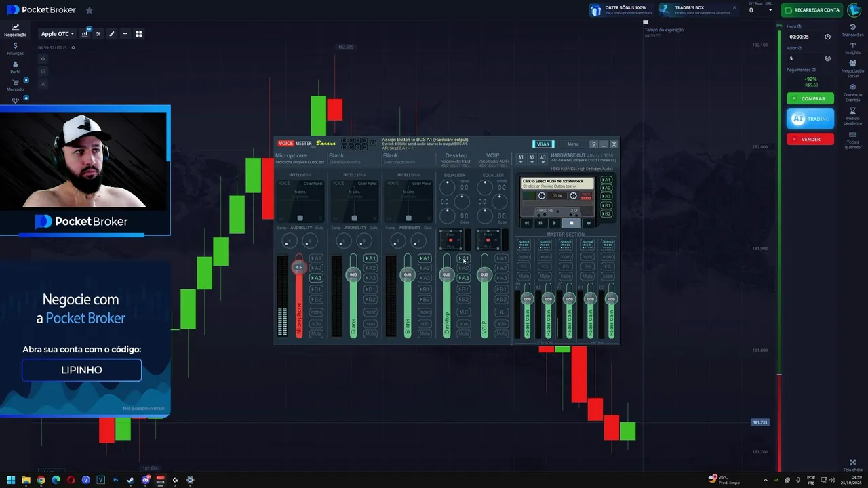
Task: Toggle M.C button on Desktop strip
Action: pyautogui.click(x=464, y=312)
